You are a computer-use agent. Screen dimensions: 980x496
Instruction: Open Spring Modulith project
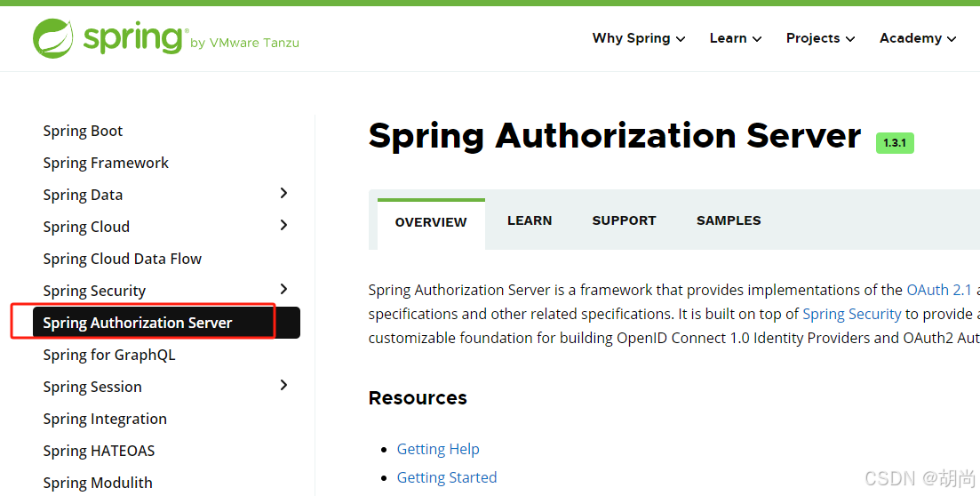click(x=98, y=483)
